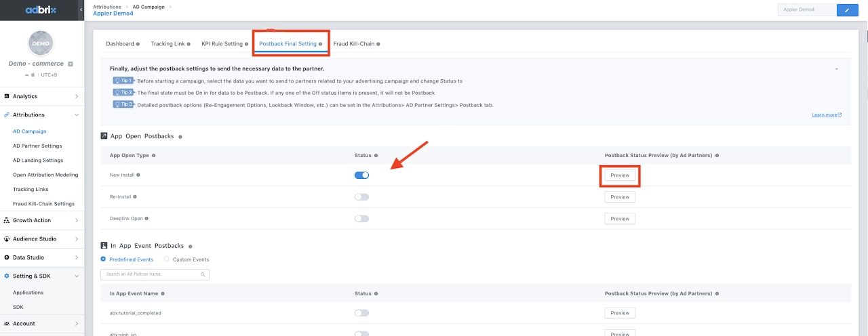Image resolution: width=868 pixels, height=336 pixels.
Task: Click the adbrix logo
Action: pos(41,10)
